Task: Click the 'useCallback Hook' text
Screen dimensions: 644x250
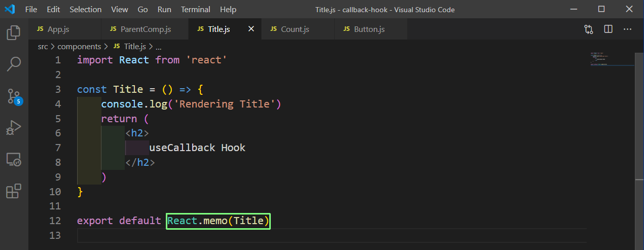Action: [x=197, y=148]
